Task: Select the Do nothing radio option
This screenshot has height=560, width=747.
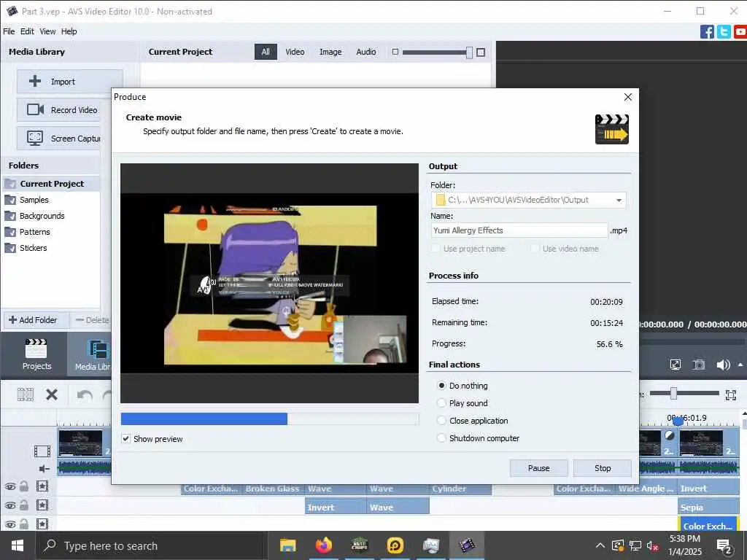Action: click(441, 385)
